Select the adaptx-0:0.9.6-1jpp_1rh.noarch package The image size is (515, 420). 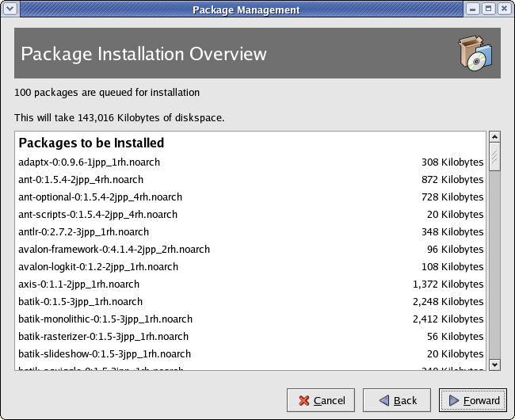[90, 162]
